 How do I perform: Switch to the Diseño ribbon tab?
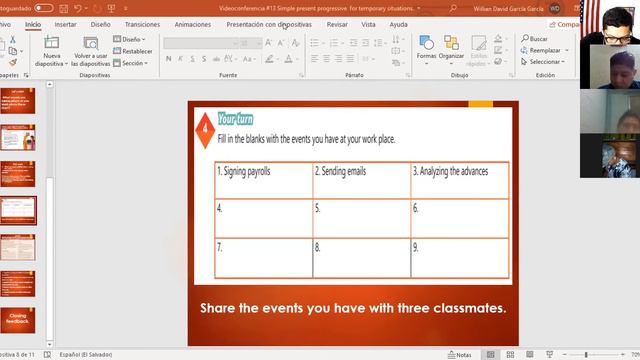(x=100, y=24)
